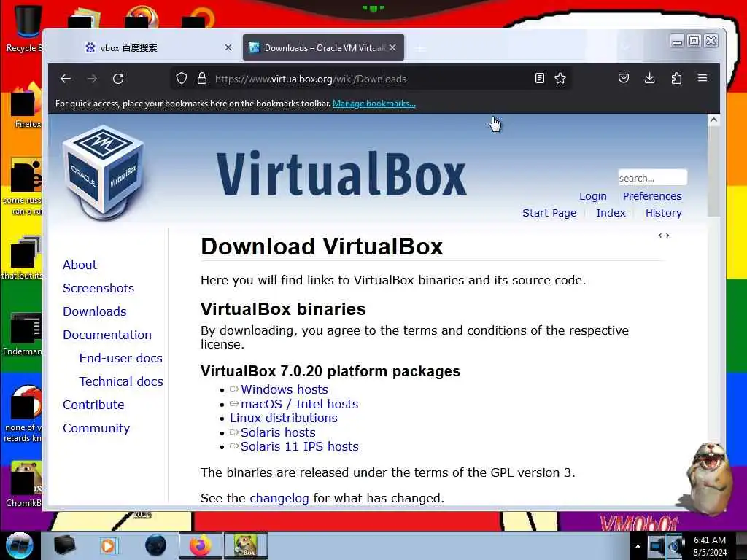Open the hamster Box taskbar icon
The height and width of the screenshot is (560, 747).
pyautogui.click(x=246, y=545)
